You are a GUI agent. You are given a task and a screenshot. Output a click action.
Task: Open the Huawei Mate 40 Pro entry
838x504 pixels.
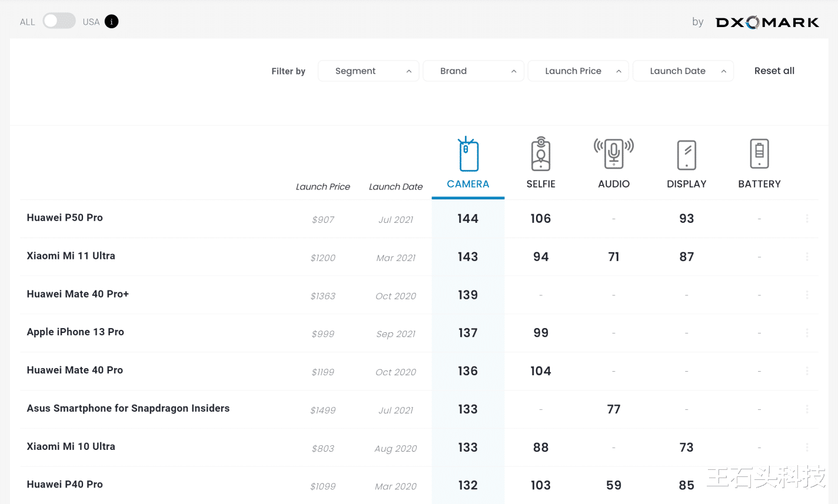click(75, 370)
